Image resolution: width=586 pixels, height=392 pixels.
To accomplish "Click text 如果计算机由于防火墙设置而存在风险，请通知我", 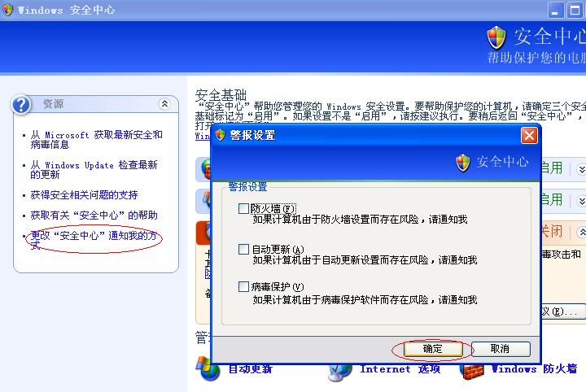I will pyautogui.click(x=361, y=219).
